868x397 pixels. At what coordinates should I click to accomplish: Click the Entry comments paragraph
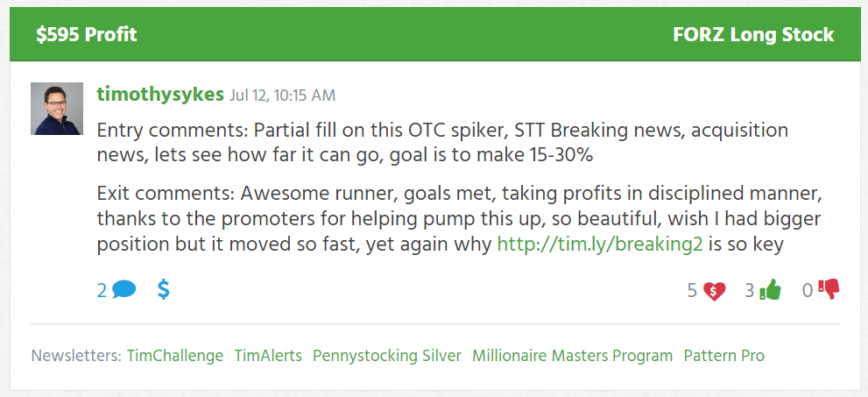click(x=442, y=144)
